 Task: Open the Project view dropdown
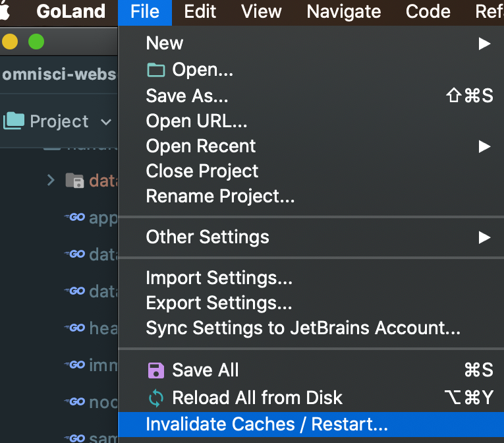point(106,122)
